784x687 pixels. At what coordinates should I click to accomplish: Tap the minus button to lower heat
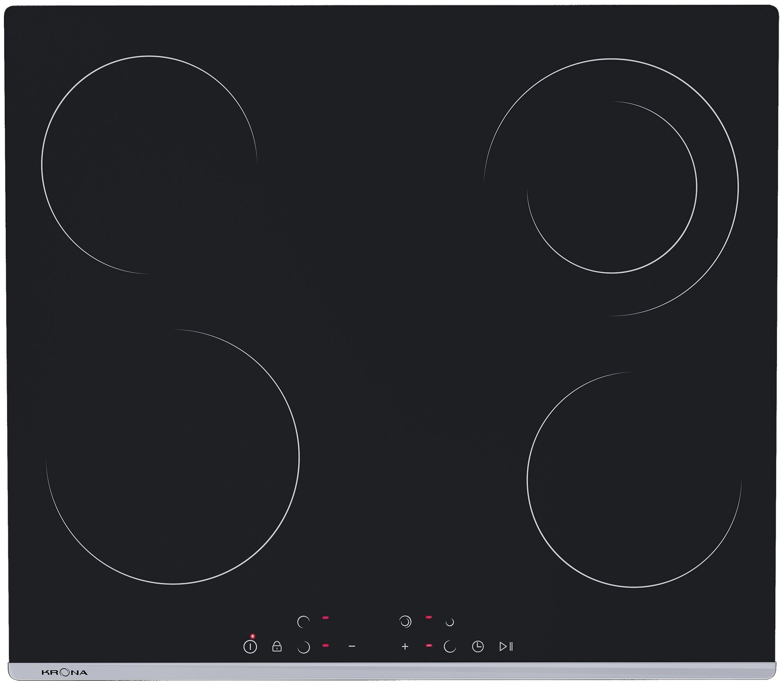[x=352, y=646]
